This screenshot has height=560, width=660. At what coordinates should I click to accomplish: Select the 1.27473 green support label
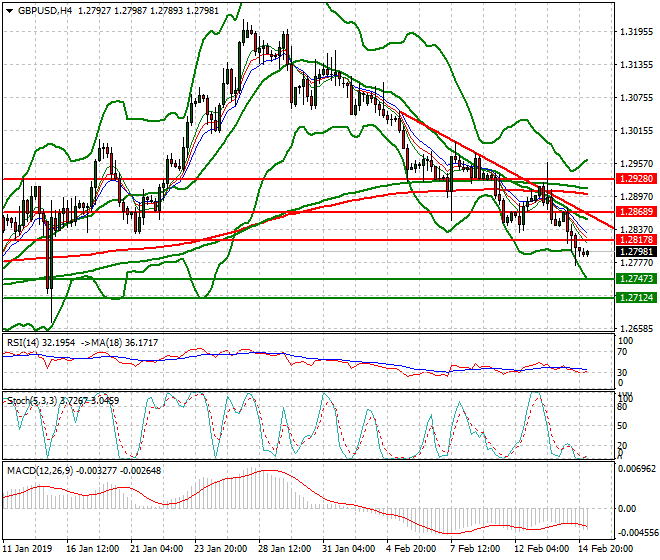click(636, 278)
